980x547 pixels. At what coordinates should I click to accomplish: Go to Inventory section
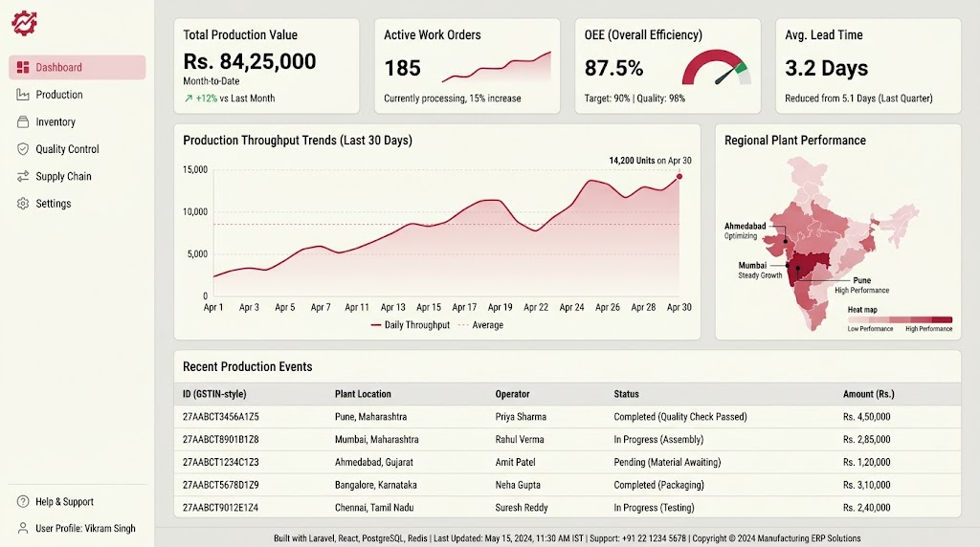tap(78, 121)
